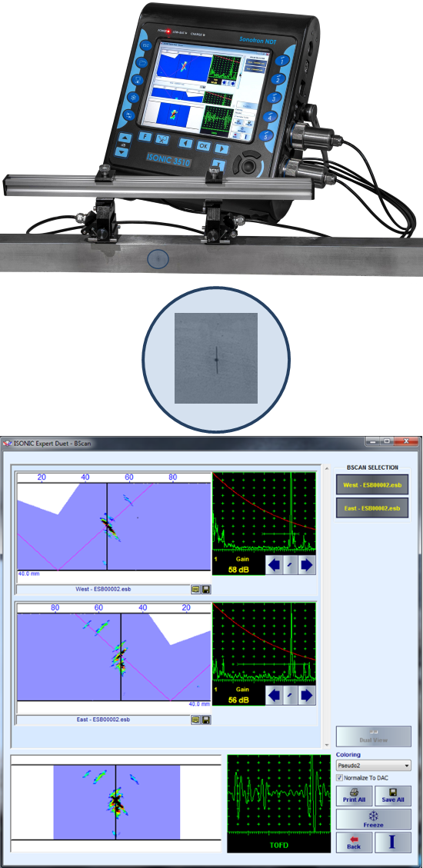Viewport: 423px width, 868px height.
Task: Go Back with the red arrow button
Action: click(353, 842)
